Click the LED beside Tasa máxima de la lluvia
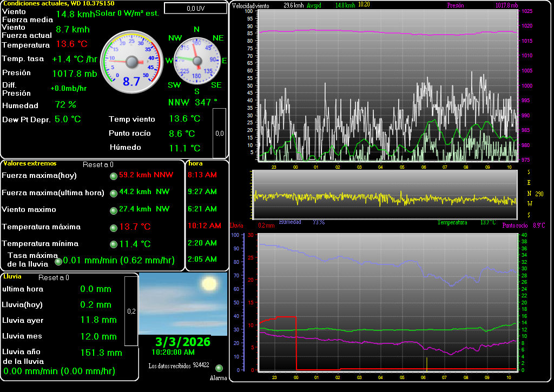The height and width of the screenshot is (392, 554). coord(58,262)
